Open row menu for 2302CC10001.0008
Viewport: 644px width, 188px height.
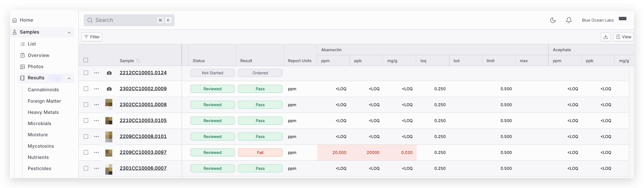coord(97,105)
